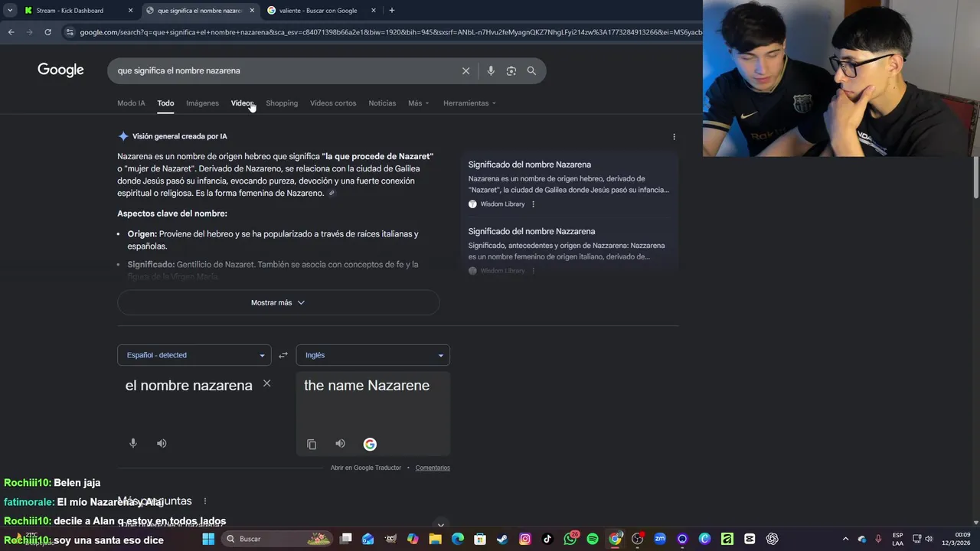Open Steam from the taskbar

click(502, 539)
